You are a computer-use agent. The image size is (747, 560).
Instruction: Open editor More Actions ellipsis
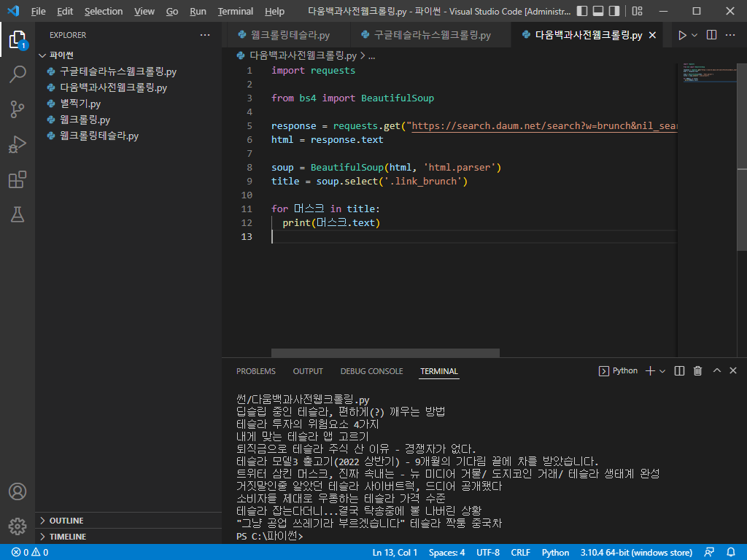(x=730, y=35)
